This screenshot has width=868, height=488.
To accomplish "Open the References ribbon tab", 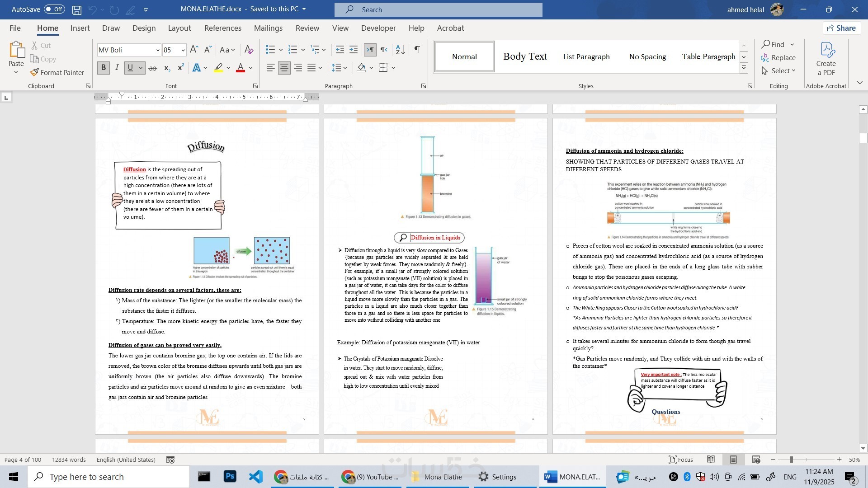I will pos(222,28).
